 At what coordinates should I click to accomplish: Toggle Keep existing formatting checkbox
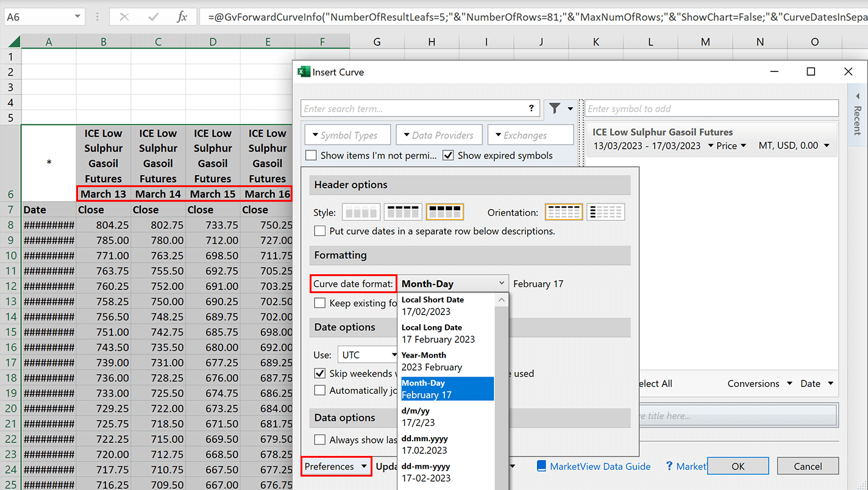coord(319,303)
